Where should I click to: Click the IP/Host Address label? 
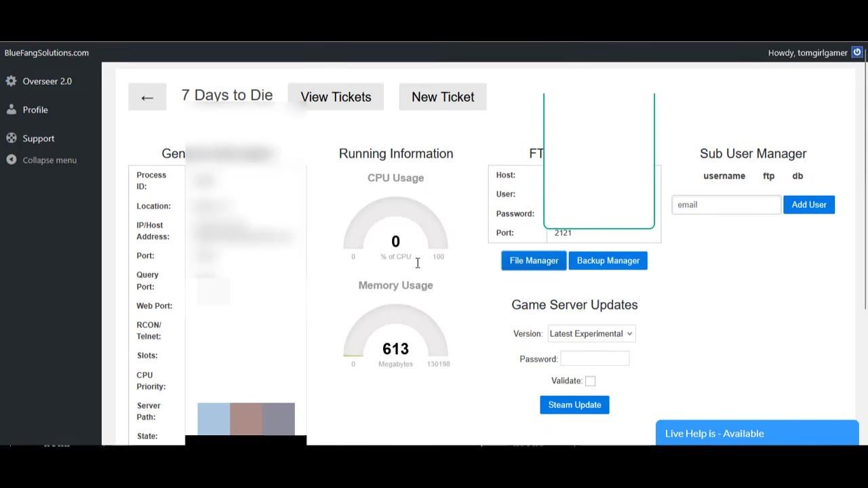[153, 231]
